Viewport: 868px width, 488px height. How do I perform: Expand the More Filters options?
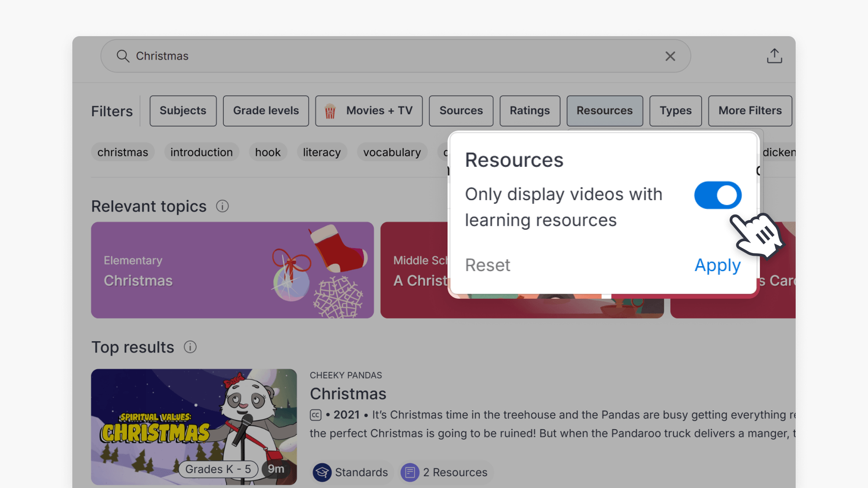tap(749, 111)
